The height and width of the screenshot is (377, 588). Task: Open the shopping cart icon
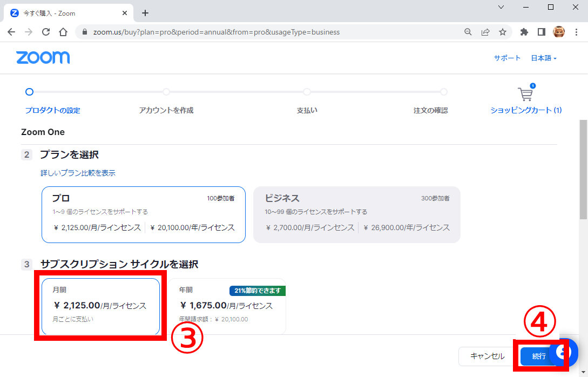525,93
